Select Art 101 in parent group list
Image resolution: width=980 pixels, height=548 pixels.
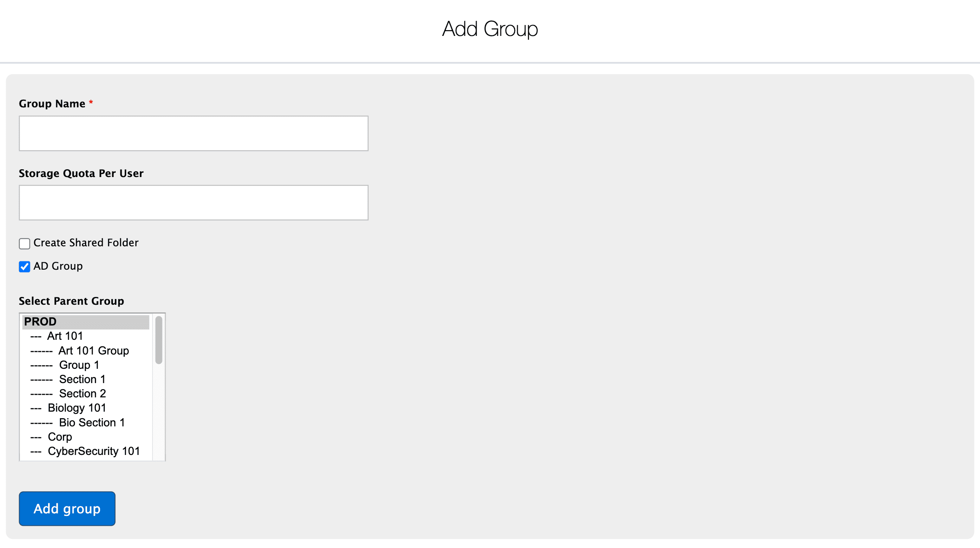coord(65,336)
